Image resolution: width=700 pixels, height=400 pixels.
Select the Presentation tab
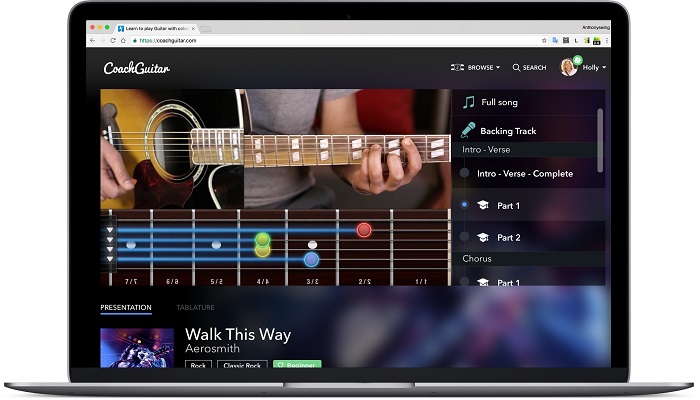126,307
